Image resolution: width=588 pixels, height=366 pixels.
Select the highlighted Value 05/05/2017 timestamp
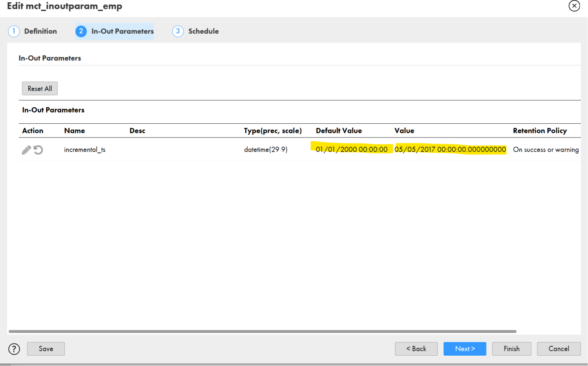pos(450,149)
